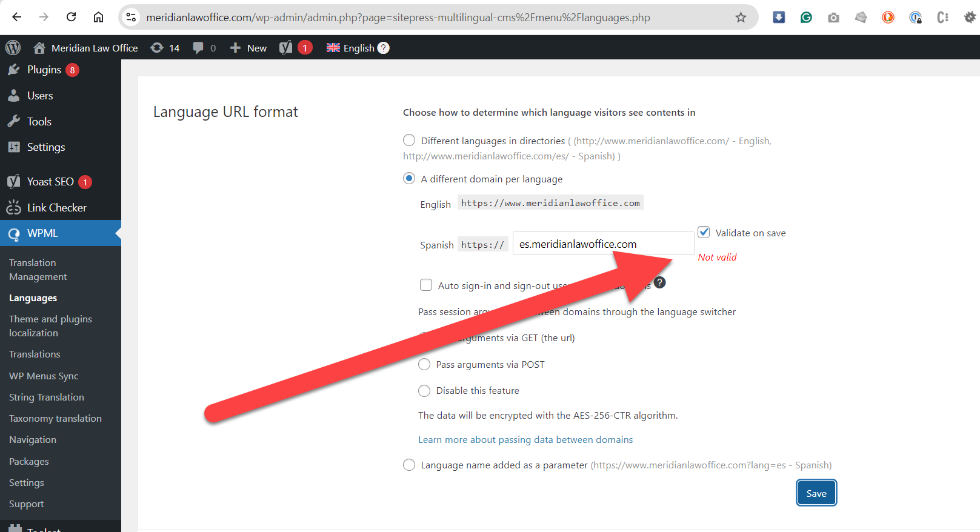Open the browser home page
Image resolution: width=980 pixels, height=532 pixels.
pyautogui.click(x=98, y=17)
